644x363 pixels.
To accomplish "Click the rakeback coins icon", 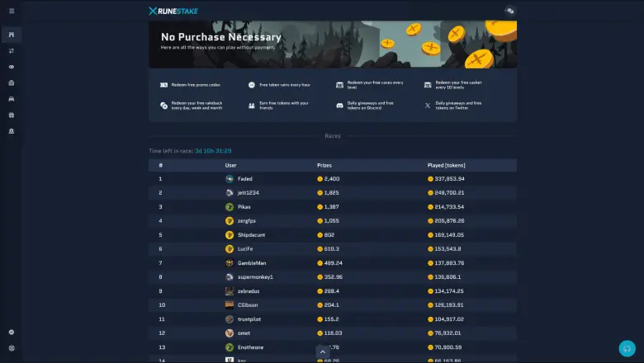I will tap(163, 106).
